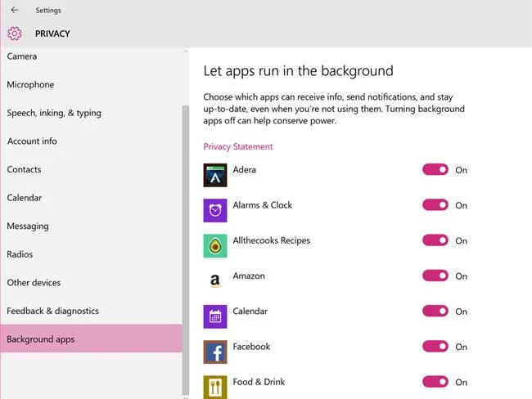The height and width of the screenshot is (399, 532).
Task: Click the sidebar scrollbar up arrow
Action: 186,52
